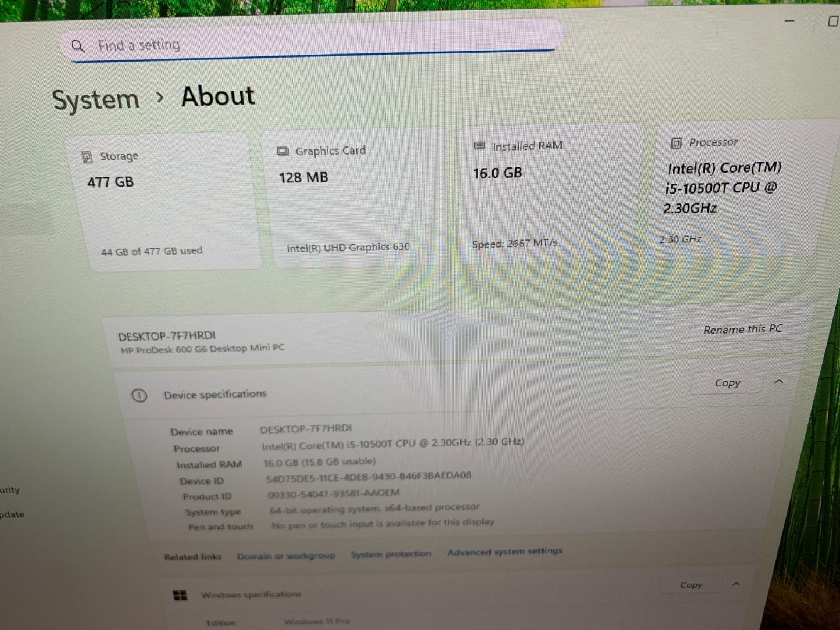Click the Storage drive icon
840x630 pixels.
point(87,157)
